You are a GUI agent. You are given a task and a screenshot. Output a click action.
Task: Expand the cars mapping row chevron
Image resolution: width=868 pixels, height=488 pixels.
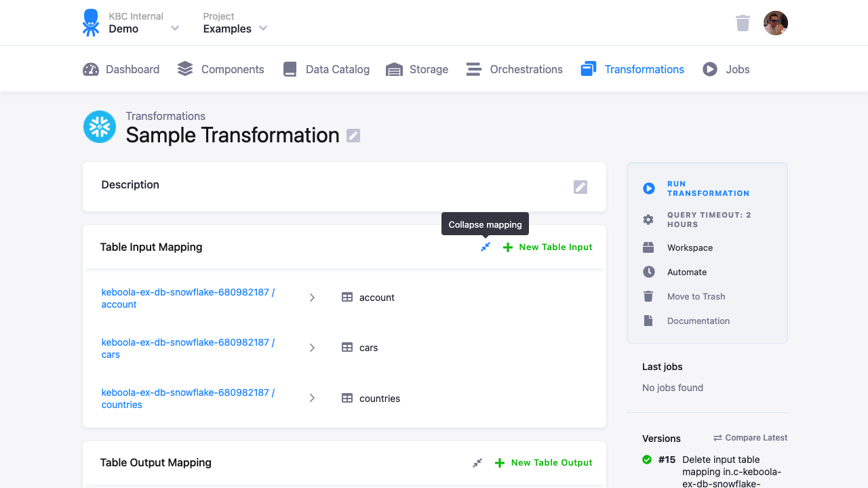(312, 348)
